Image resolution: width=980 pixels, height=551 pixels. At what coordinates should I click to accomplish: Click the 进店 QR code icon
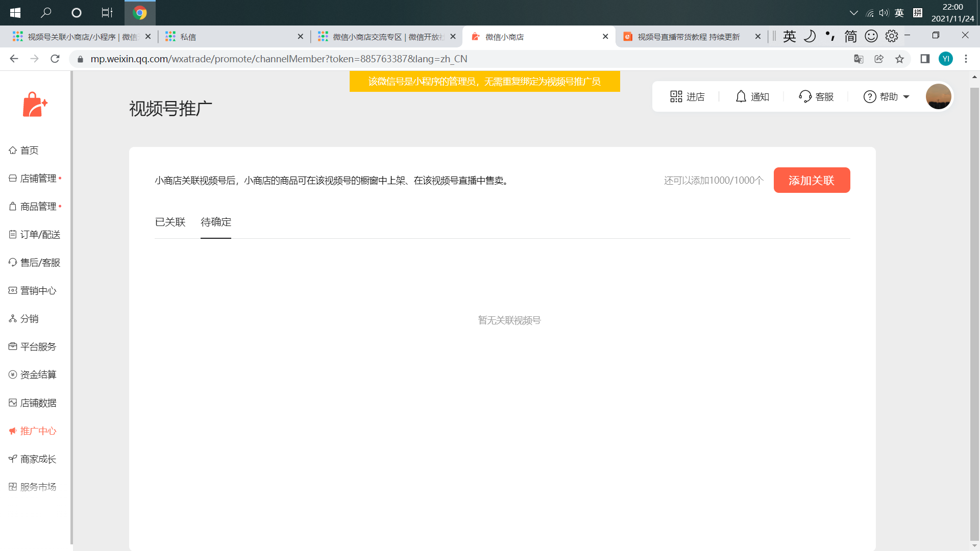tap(676, 96)
